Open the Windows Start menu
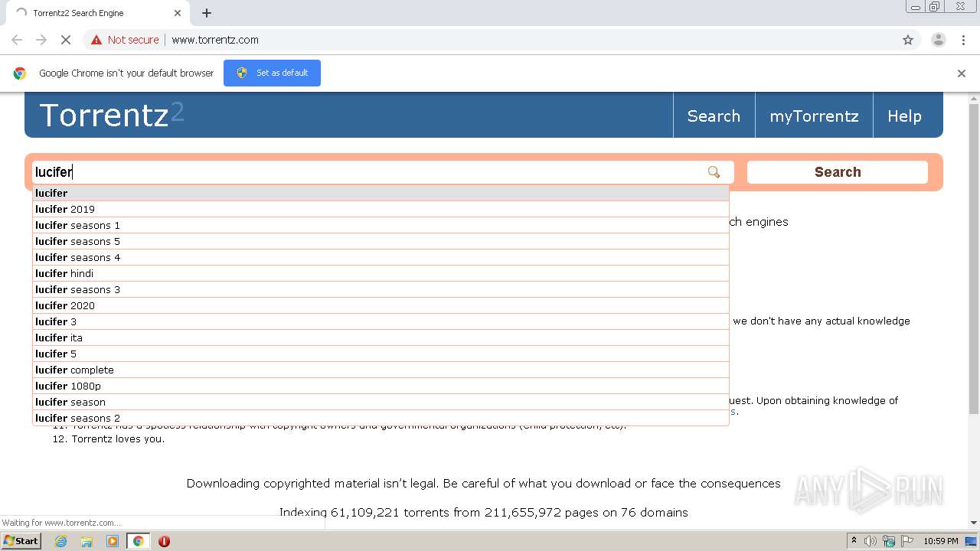Viewport: 980px width, 551px height. tap(21, 541)
